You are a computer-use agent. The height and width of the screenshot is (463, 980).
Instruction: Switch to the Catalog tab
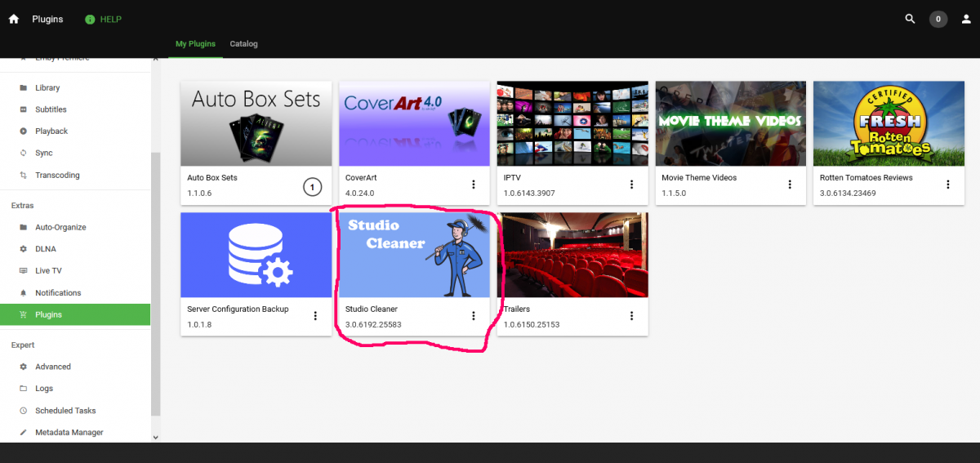pos(243,43)
